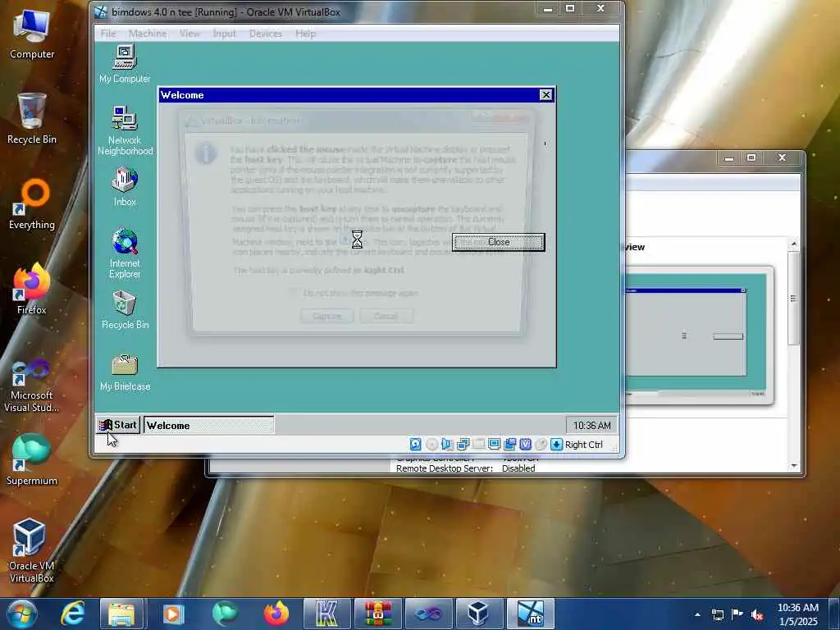Click hard disk activity status icon
The image size is (840, 630).
(415, 444)
